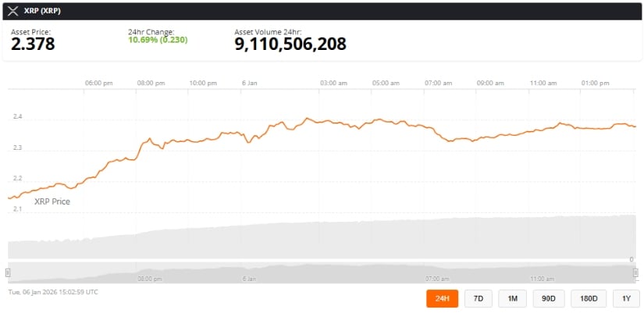Click the 01:00 pm axis label

tap(596, 83)
